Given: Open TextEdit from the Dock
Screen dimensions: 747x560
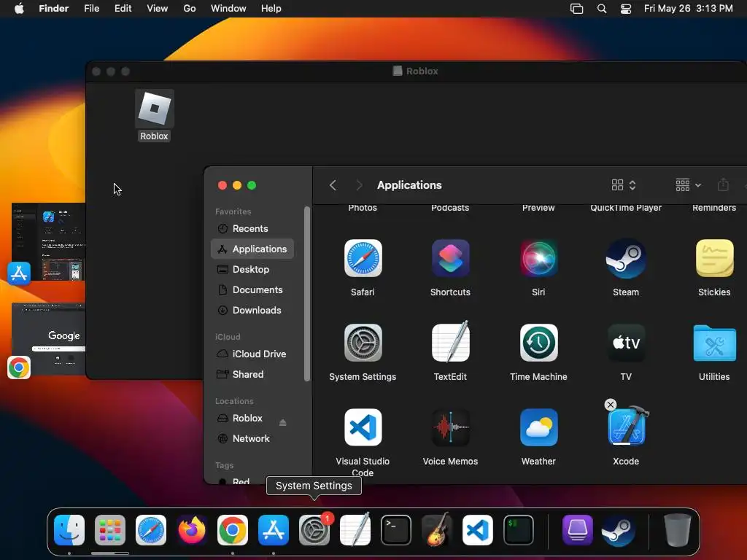Looking at the screenshot, I should (x=355, y=529).
